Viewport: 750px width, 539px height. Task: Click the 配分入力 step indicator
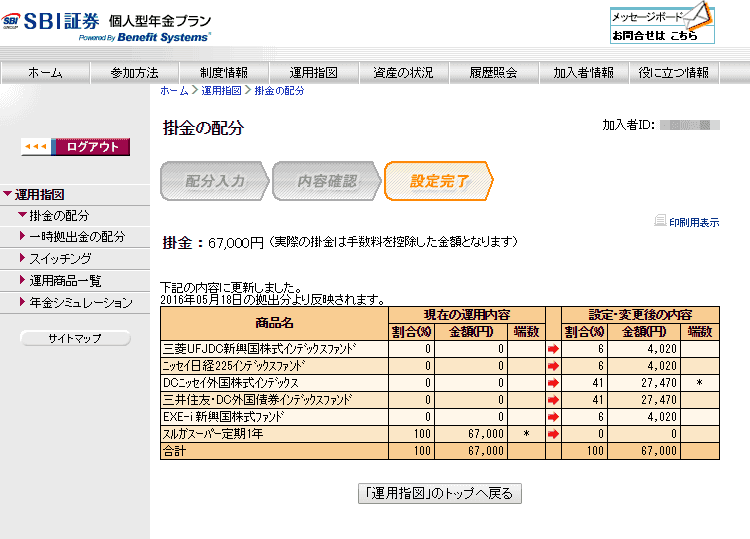click(215, 181)
